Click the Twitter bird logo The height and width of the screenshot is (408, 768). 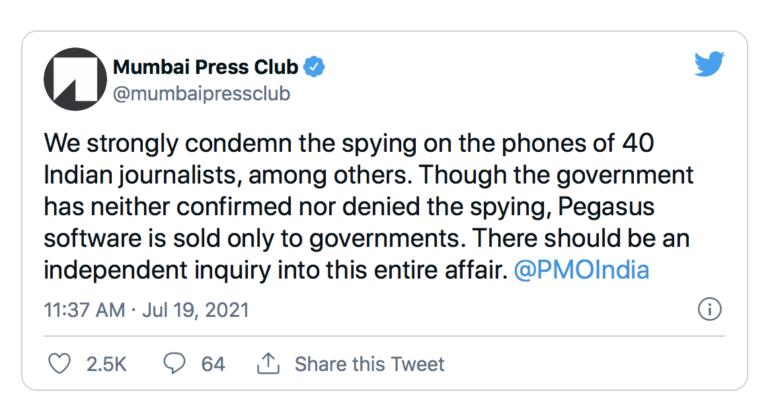pos(709,66)
